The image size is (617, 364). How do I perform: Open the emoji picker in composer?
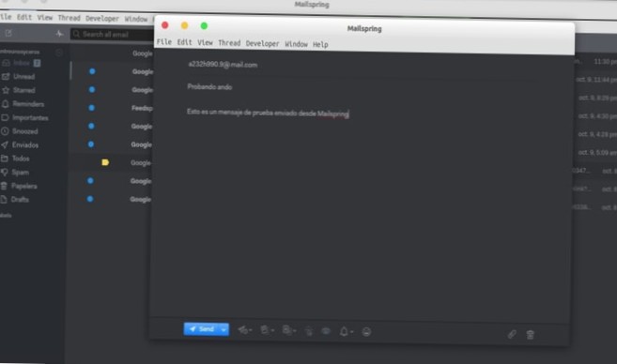[x=366, y=332]
